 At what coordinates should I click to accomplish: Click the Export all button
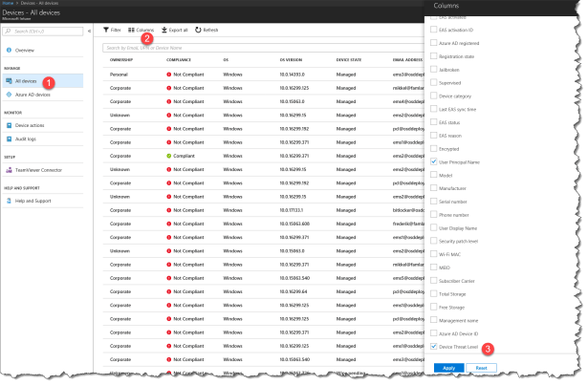[x=175, y=30]
